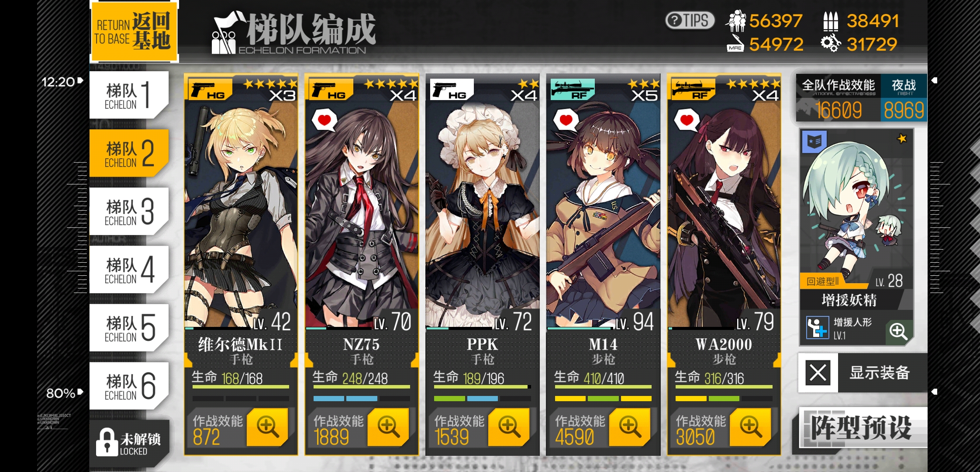Open magnifier details for NZ75
This screenshot has height=472, width=980.
[x=388, y=427]
